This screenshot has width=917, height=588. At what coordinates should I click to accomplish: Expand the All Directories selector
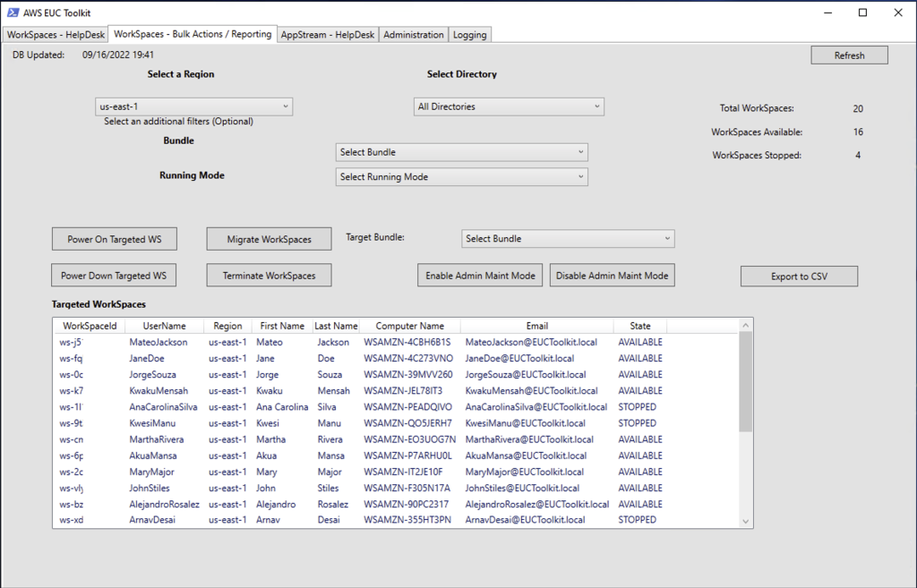point(508,106)
